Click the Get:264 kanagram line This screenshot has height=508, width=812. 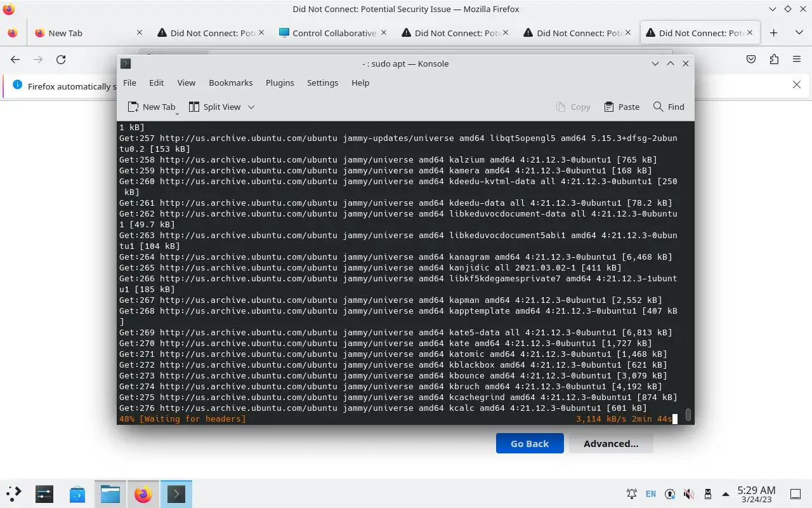(x=396, y=257)
